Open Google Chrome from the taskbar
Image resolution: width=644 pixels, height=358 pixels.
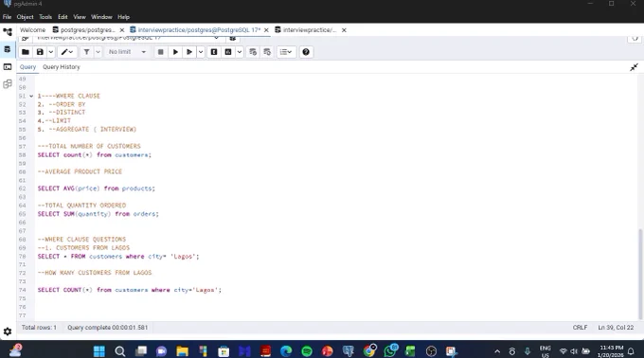[369, 351]
